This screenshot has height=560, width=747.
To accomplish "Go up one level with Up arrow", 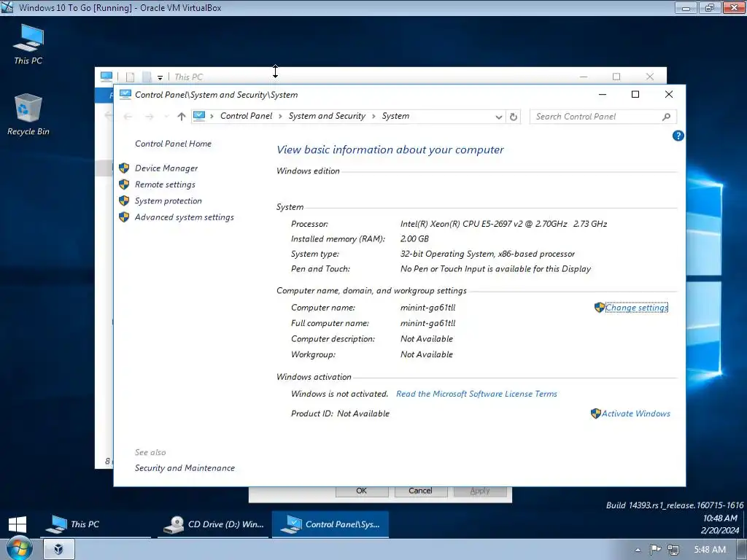I will tap(181, 117).
